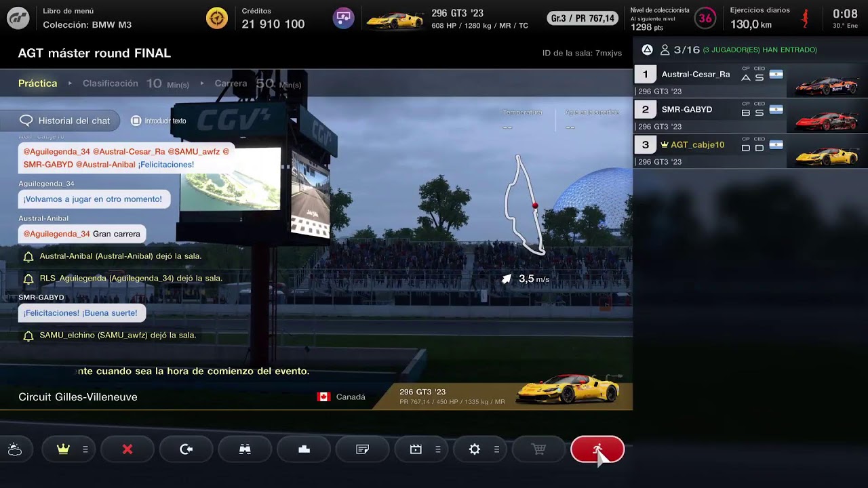Click the yellow credits coin icon

tap(217, 18)
